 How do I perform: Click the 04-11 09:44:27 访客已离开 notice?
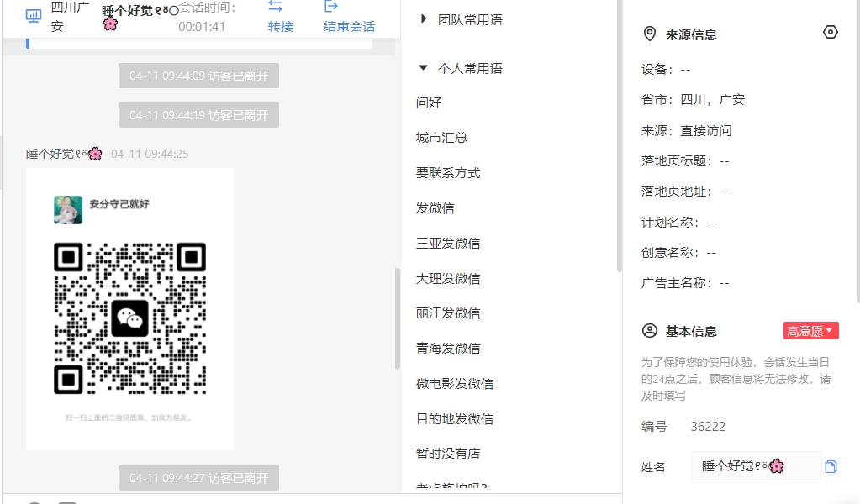click(198, 478)
